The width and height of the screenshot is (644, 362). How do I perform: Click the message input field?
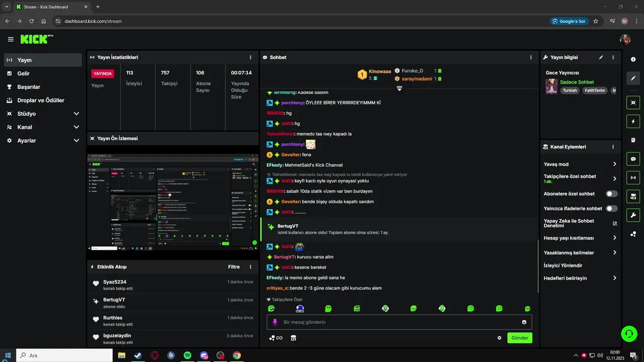(x=399, y=322)
